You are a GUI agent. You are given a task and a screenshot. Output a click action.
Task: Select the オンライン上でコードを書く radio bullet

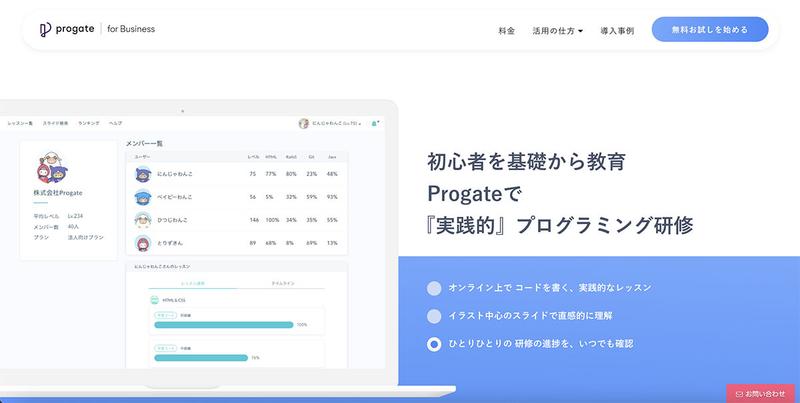(x=434, y=288)
